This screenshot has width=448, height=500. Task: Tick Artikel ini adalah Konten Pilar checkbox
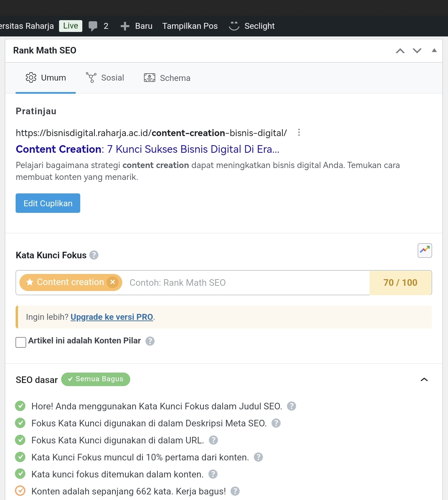point(21,342)
